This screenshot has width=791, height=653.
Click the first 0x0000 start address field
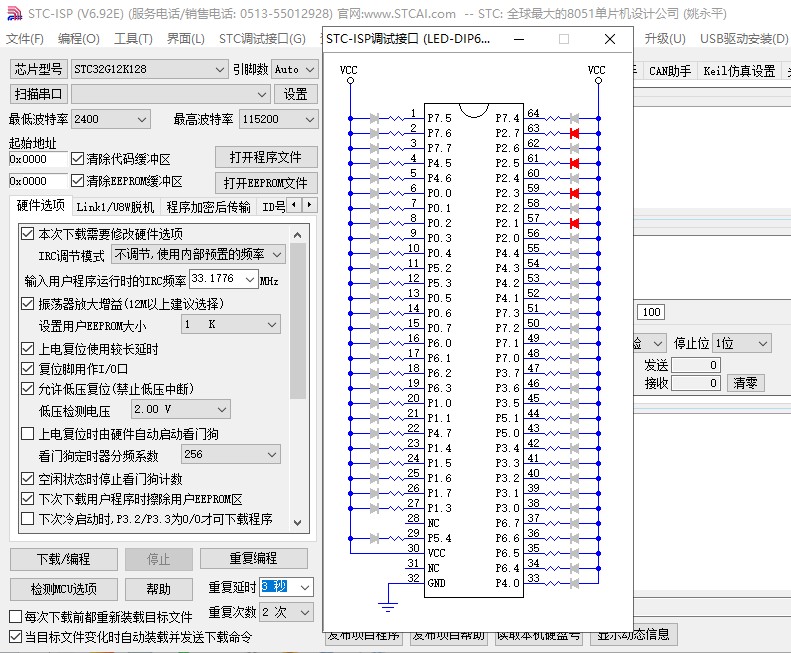pyautogui.click(x=38, y=159)
